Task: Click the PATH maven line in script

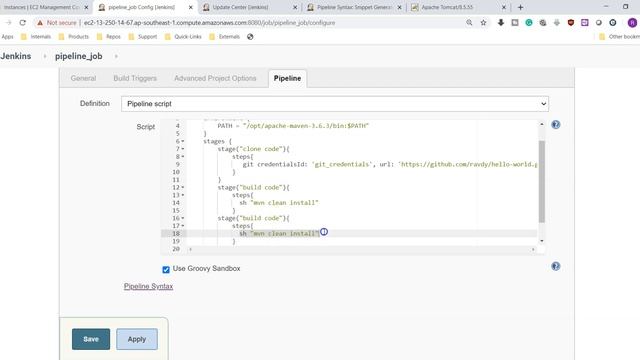Action: pyautogui.click(x=293, y=126)
